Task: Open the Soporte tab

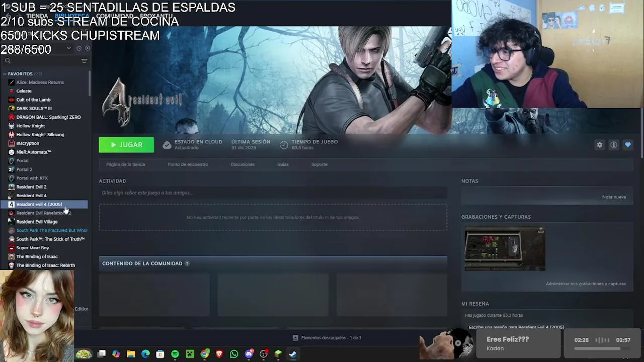Action: 319,164
